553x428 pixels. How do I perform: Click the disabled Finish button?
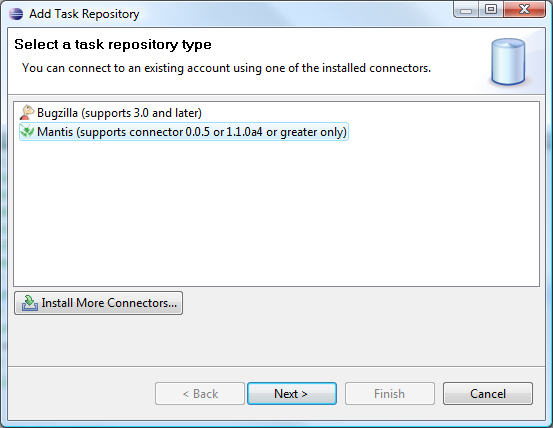[390, 393]
